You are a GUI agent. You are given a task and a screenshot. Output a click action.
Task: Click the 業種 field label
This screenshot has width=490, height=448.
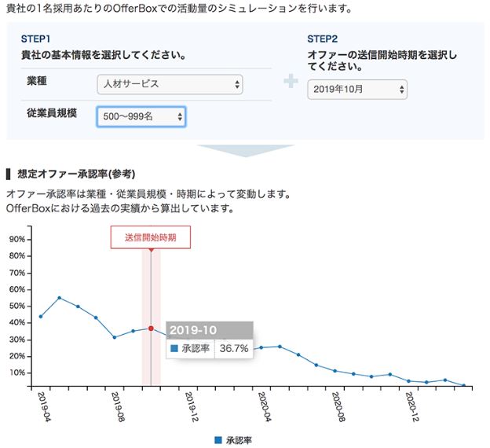[x=37, y=81]
